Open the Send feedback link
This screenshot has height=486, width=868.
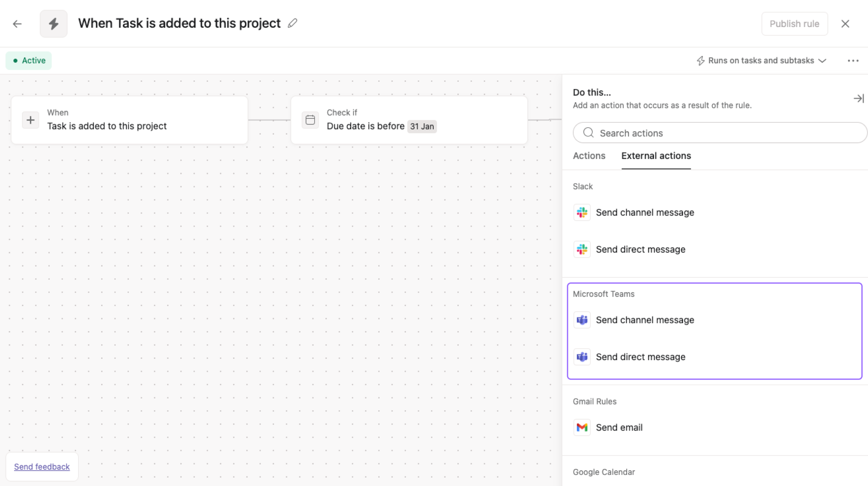click(42, 466)
